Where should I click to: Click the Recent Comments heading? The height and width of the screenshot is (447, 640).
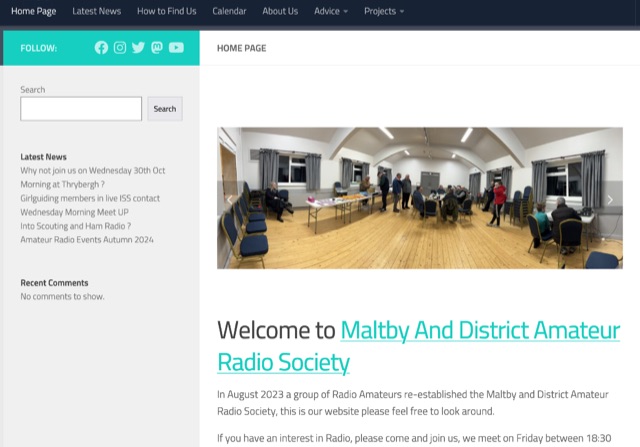pyautogui.click(x=54, y=283)
